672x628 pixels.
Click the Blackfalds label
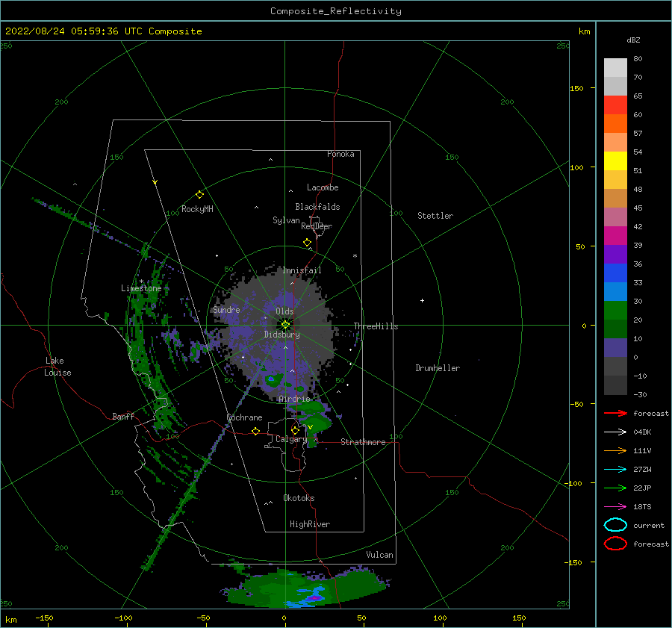pos(317,207)
